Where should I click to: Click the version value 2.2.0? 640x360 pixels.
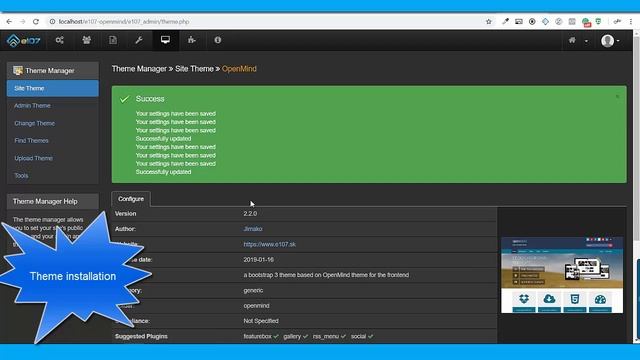(x=250, y=213)
